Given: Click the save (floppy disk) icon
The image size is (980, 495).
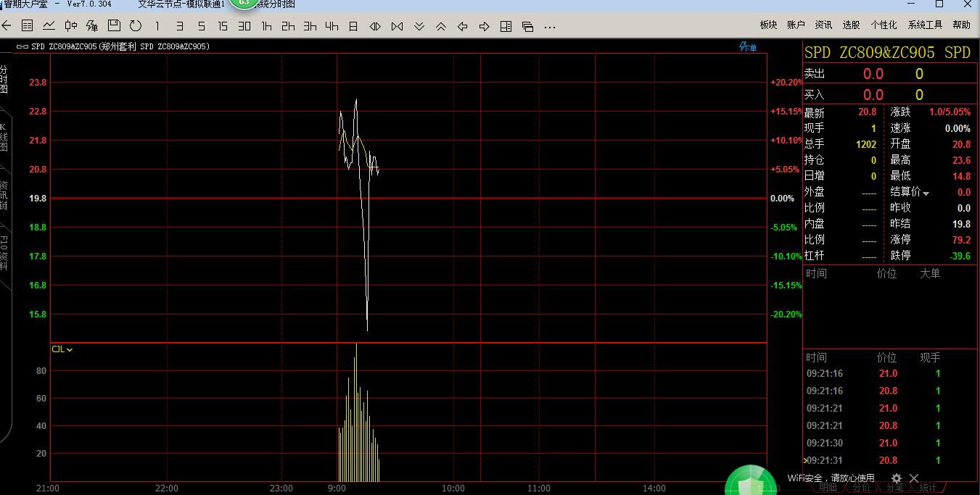Looking at the screenshot, I should (x=114, y=26).
